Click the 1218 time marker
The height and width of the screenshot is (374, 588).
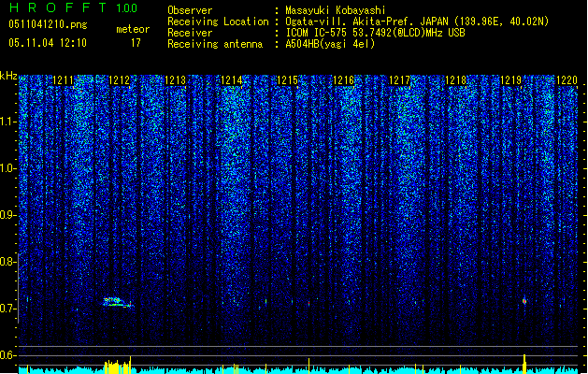tap(455, 80)
